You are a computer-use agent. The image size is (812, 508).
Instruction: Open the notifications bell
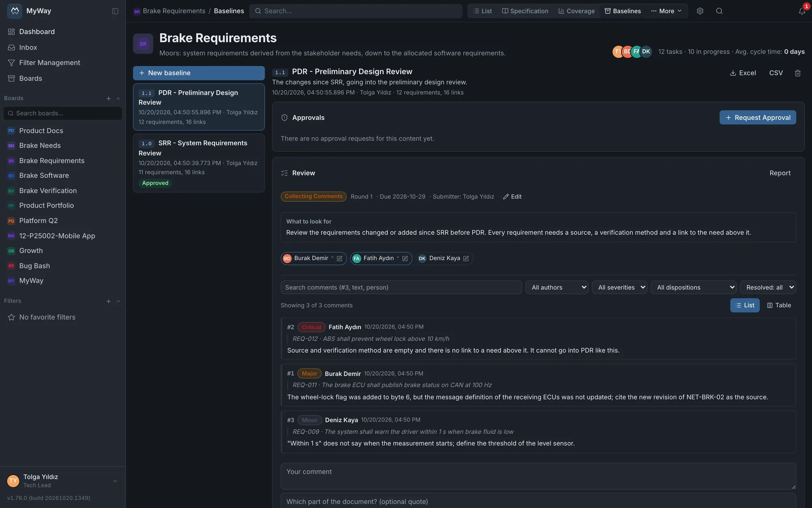(x=802, y=11)
